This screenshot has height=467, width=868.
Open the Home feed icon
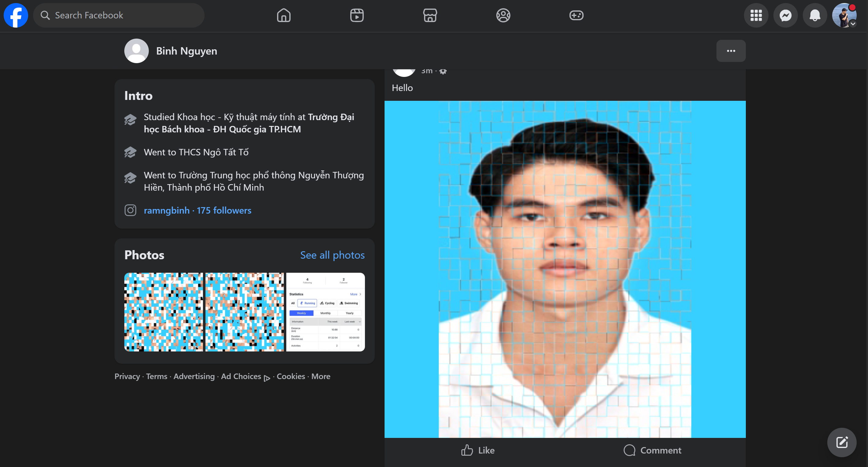(x=284, y=16)
